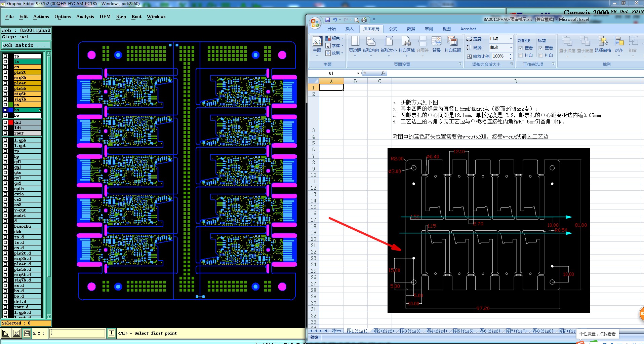Open Paper Size (纸张大小) in Excel ribbon
Image resolution: width=644 pixels, height=344 pixels.
[x=389, y=46]
